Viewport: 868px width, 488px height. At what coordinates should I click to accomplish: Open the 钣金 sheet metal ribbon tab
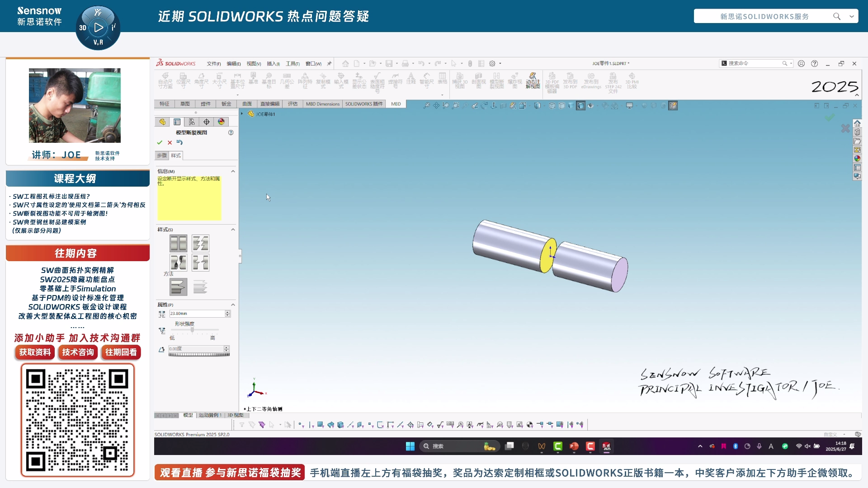[x=226, y=104]
